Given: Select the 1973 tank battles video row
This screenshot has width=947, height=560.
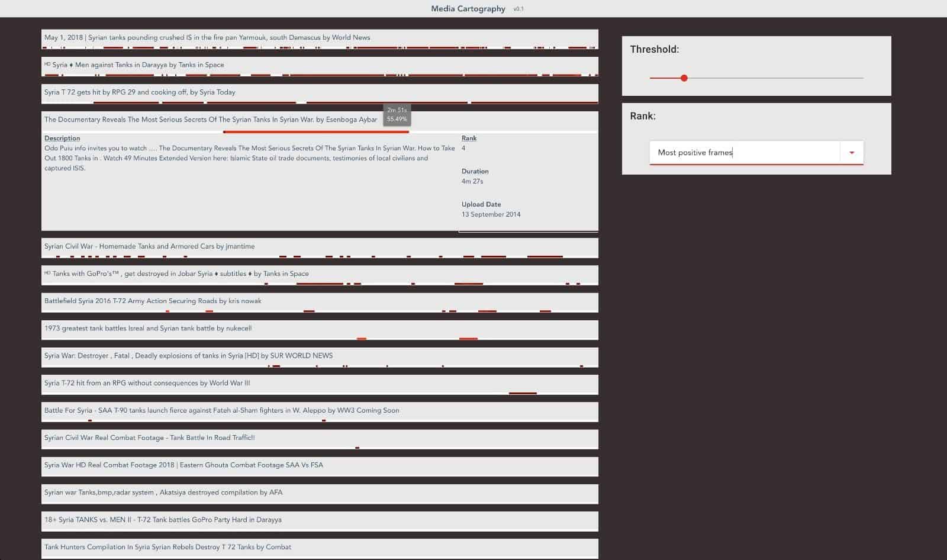Looking at the screenshot, I should (148, 327).
